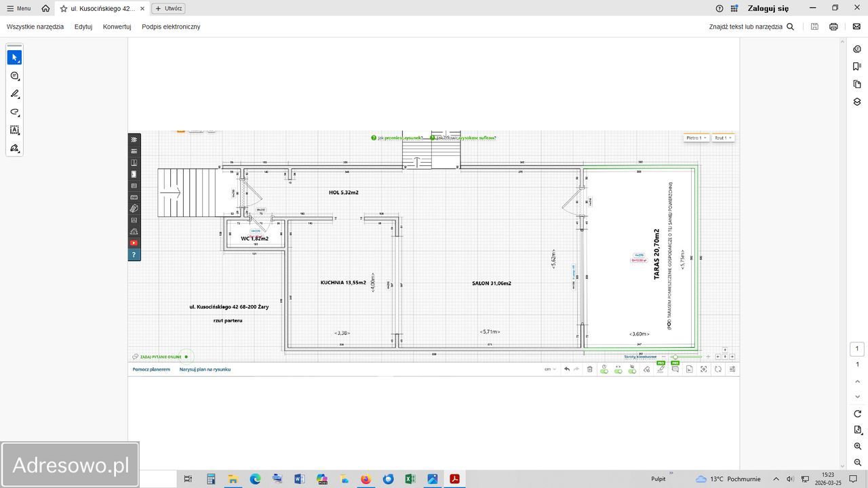This screenshot has height=488, width=868.
Task: Toggle the star on the document tab
Action: (64, 9)
